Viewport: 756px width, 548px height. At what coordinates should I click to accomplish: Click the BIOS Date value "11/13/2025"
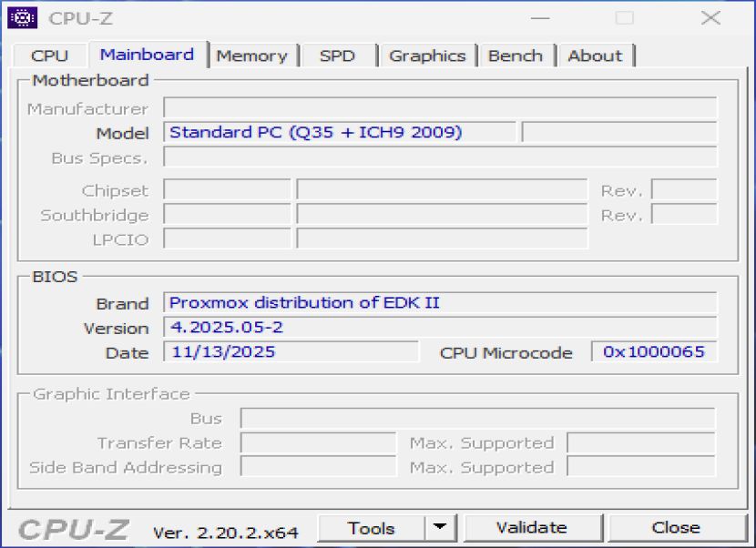pyautogui.click(x=291, y=352)
